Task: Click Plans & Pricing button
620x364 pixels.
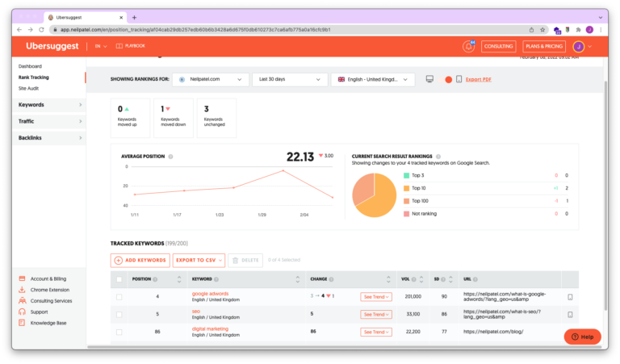Action: tap(544, 46)
